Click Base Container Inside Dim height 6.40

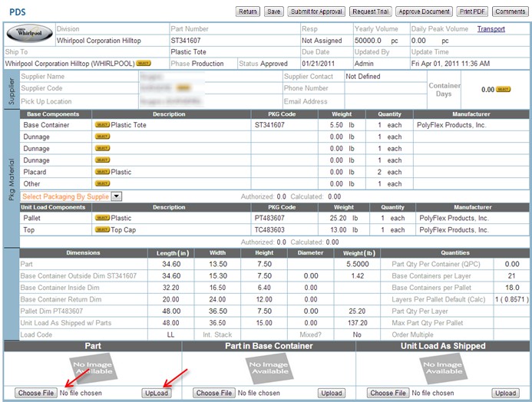(264, 288)
